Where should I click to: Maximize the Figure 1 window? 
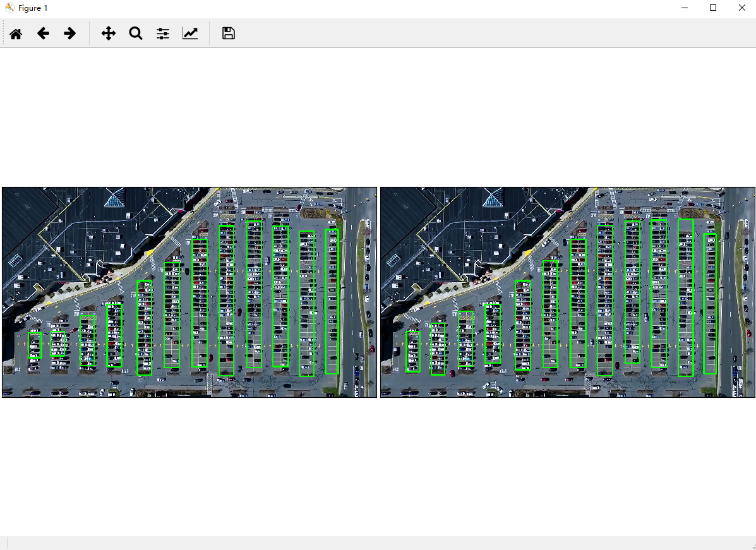713,8
